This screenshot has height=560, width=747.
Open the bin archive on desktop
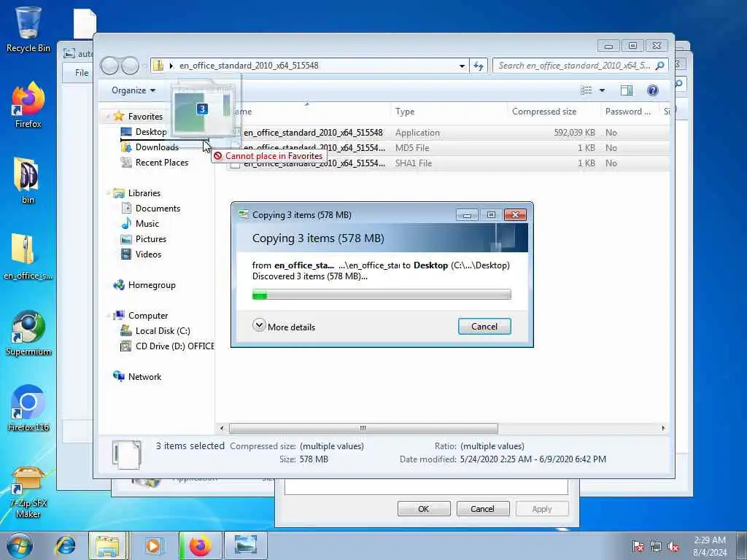click(28, 181)
